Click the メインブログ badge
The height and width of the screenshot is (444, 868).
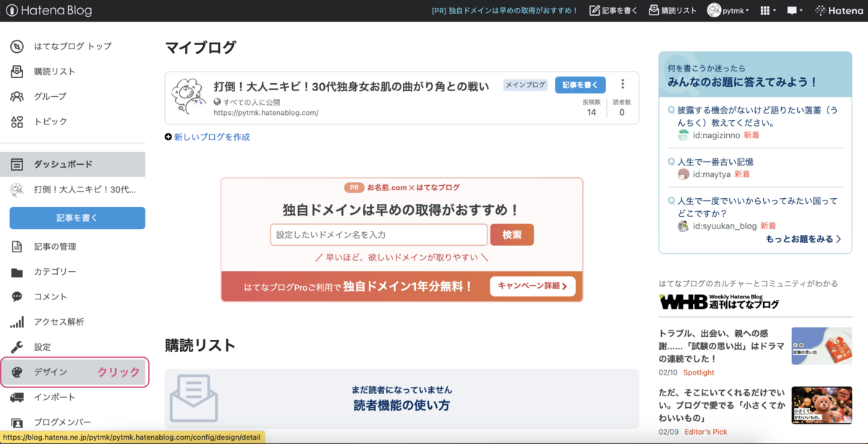click(x=526, y=85)
